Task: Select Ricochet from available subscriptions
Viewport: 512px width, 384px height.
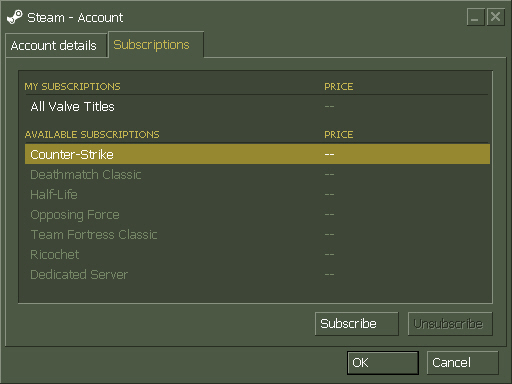Action: point(257,254)
